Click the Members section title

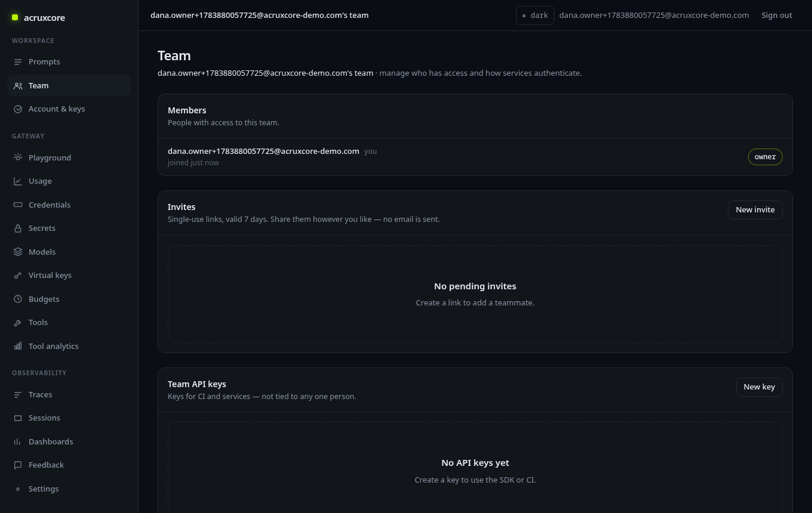(187, 110)
